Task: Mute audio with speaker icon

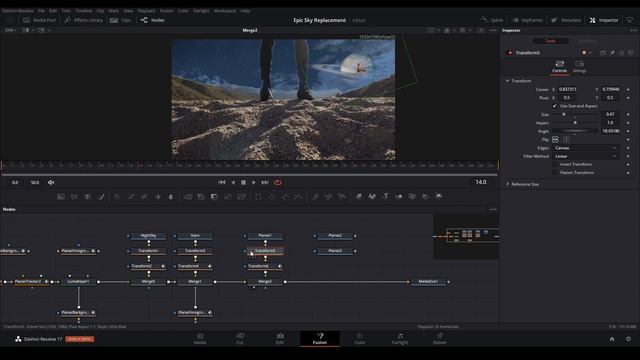Action: pos(51,182)
